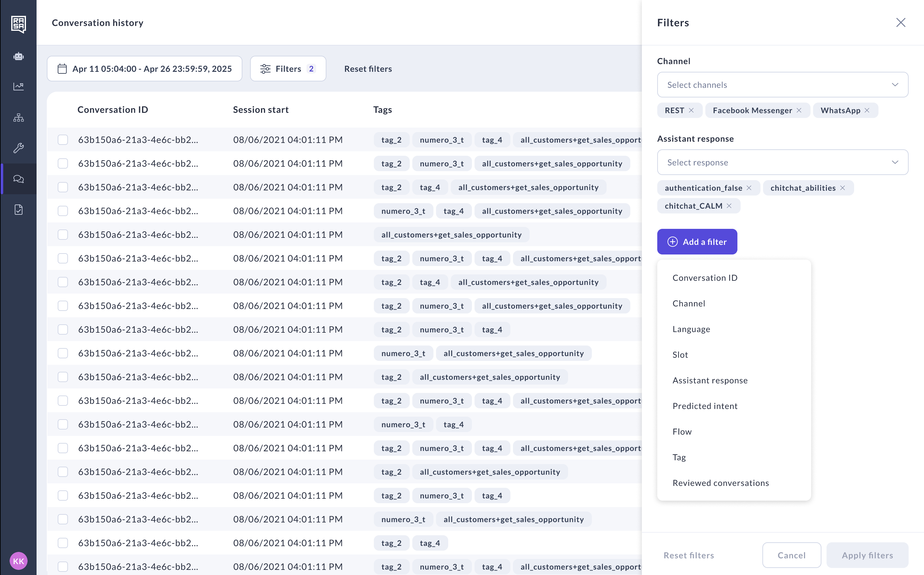The width and height of the screenshot is (924, 575).
Task: Click the Add a filter button
Action: click(697, 242)
